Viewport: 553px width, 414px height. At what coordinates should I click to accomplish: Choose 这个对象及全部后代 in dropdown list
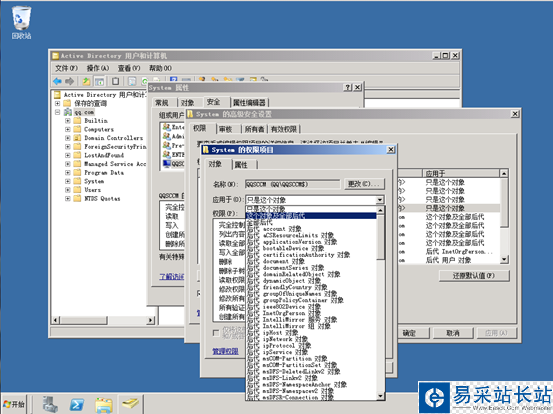[311, 215]
